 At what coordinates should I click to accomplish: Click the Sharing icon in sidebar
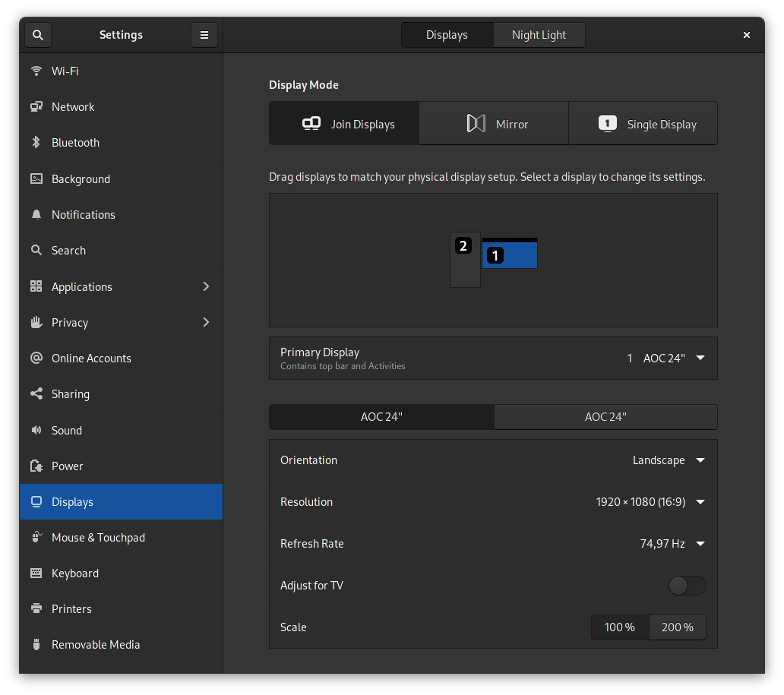[36, 393]
